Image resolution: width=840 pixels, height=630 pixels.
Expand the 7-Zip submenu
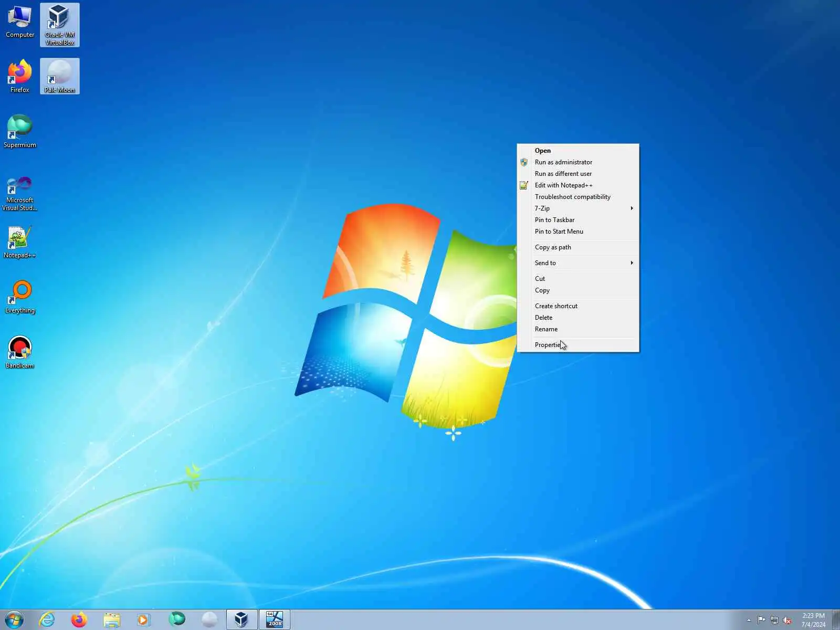coord(578,208)
